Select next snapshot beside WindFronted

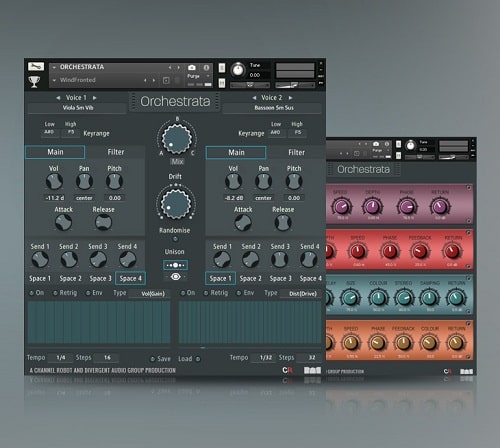click(154, 80)
